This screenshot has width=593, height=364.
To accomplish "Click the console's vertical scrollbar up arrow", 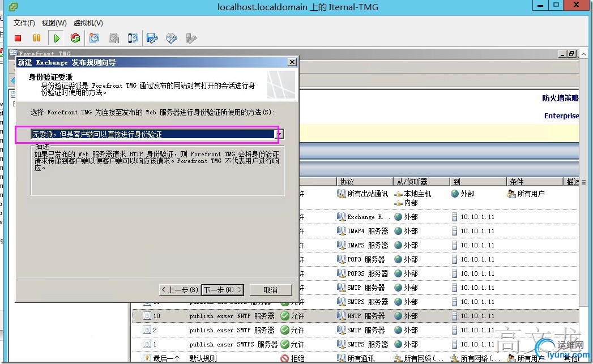I will click(584, 54).
